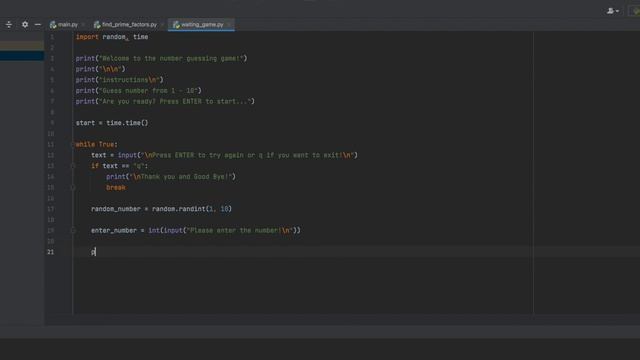Click the 'start = time.time()' line
The image size is (640, 360).
click(112, 123)
